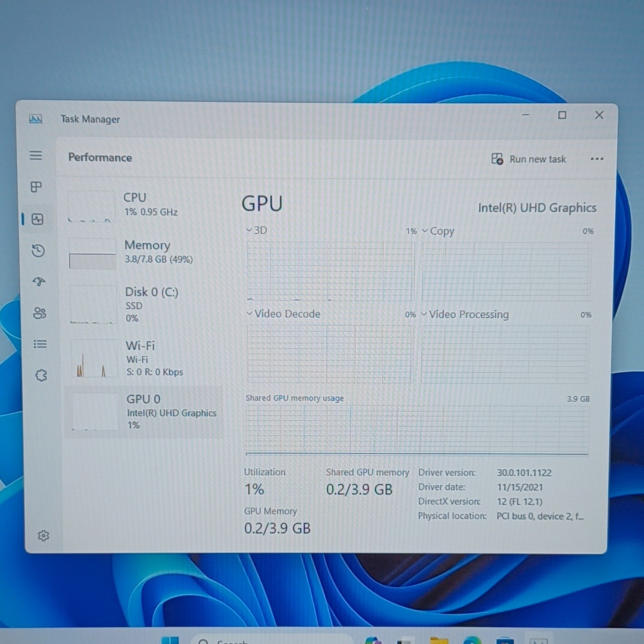Click the GPU 0 mini graph thumbnail
This screenshot has height=644, width=644.
pyautogui.click(x=95, y=411)
